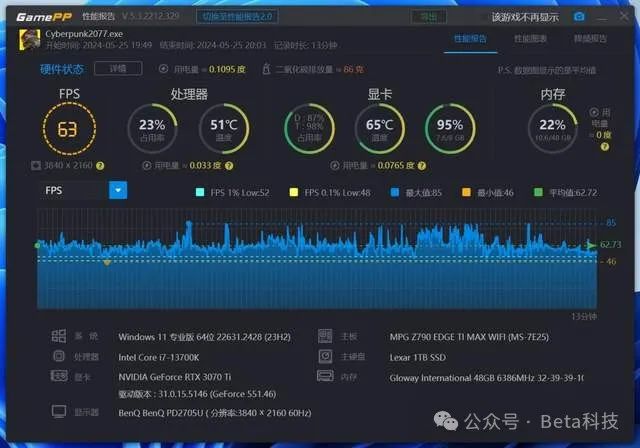
Task: Click the FPS 63 dashed circle gauge
Action: (69, 129)
